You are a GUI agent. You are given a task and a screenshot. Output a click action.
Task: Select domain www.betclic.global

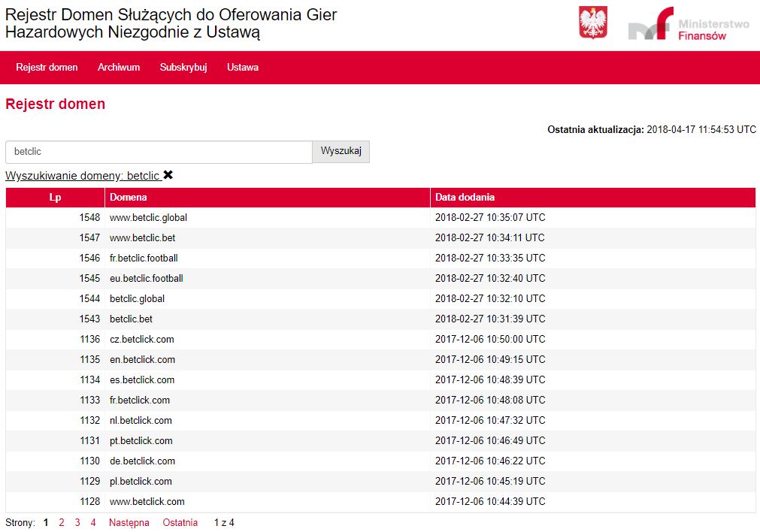tap(148, 218)
